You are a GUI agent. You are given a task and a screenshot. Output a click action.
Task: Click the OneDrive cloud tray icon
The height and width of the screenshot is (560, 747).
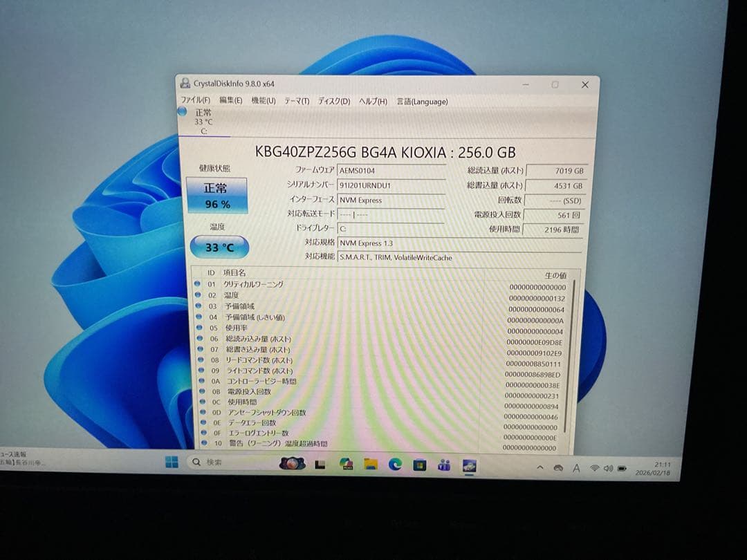[x=558, y=468]
